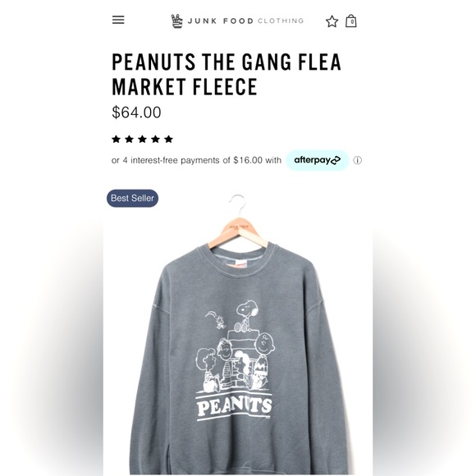
Task: Click the Afterpay logo badge
Action: 318,160
